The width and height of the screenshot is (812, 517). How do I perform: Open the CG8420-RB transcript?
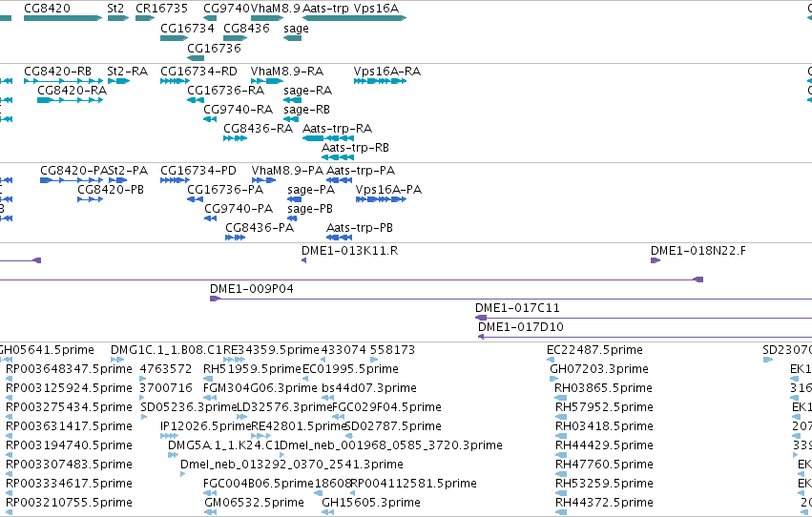(x=63, y=81)
